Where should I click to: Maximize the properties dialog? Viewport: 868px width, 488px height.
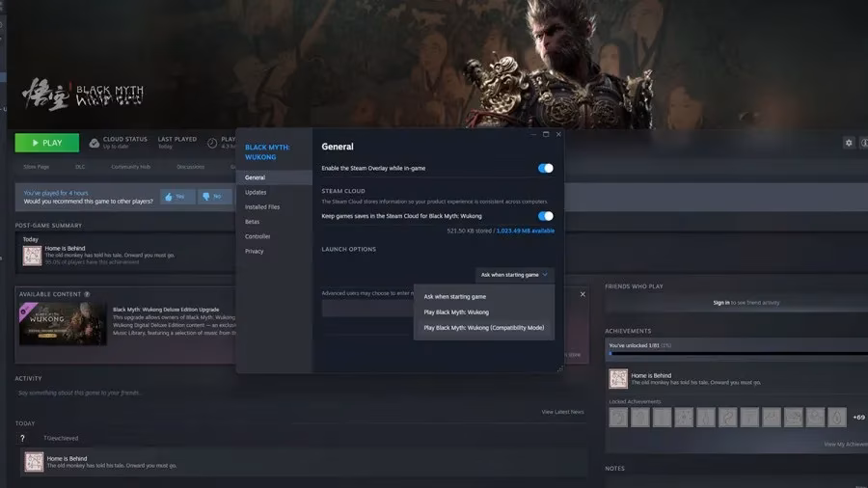(546, 134)
